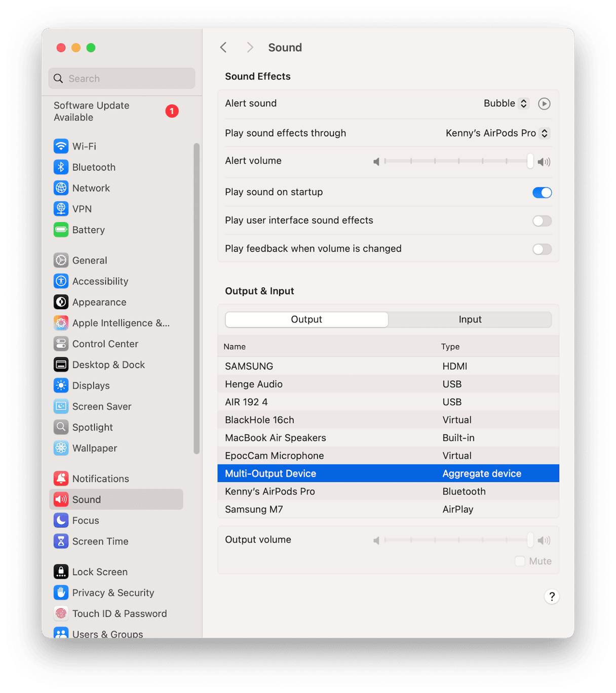Enable Play feedback when volume is changed
Viewport: 616px width, 693px height.
point(542,249)
